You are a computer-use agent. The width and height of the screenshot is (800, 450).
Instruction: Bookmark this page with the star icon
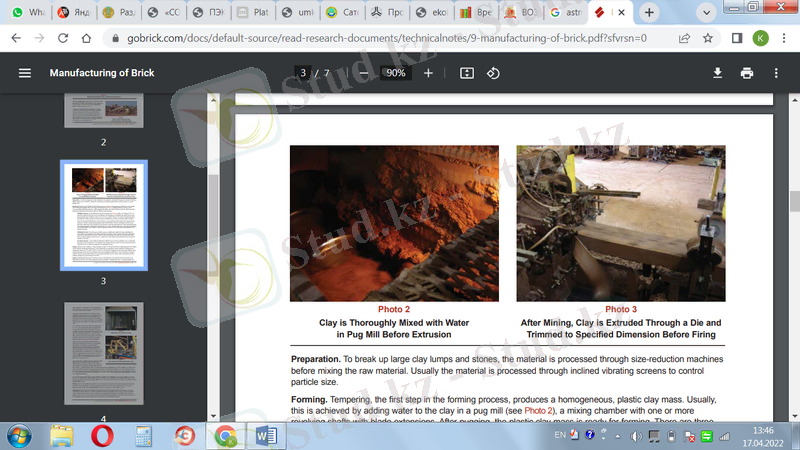(708, 38)
